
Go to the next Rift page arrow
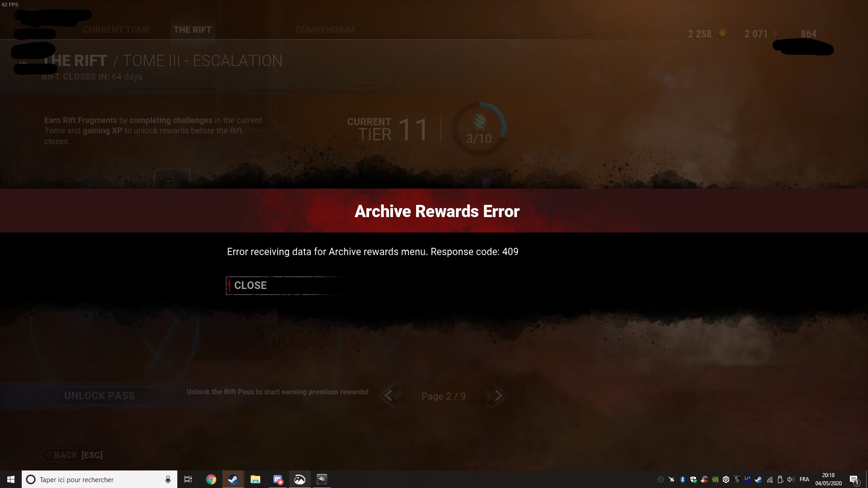click(x=498, y=396)
